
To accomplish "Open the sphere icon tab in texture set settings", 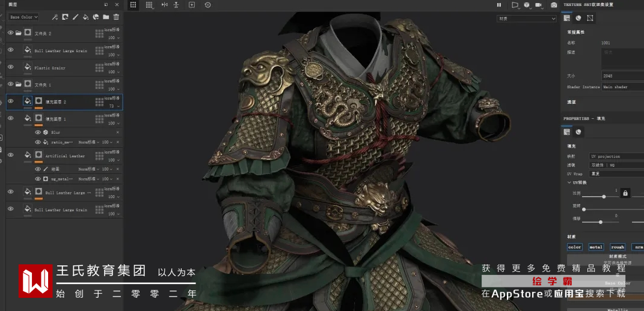I will (x=578, y=18).
